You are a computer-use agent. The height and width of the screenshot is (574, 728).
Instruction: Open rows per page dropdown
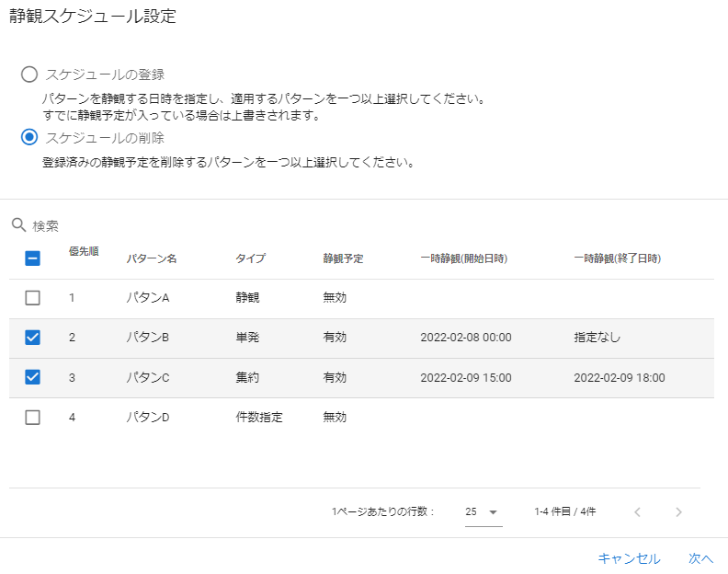pos(483,511)
